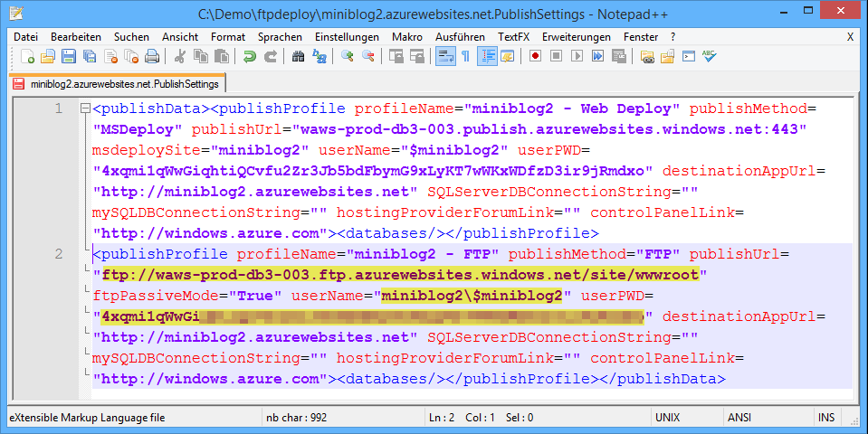This screenshot has height=434, width=868.
Task: Toggle word wrap toolbar button
Action: coord(444,57)
